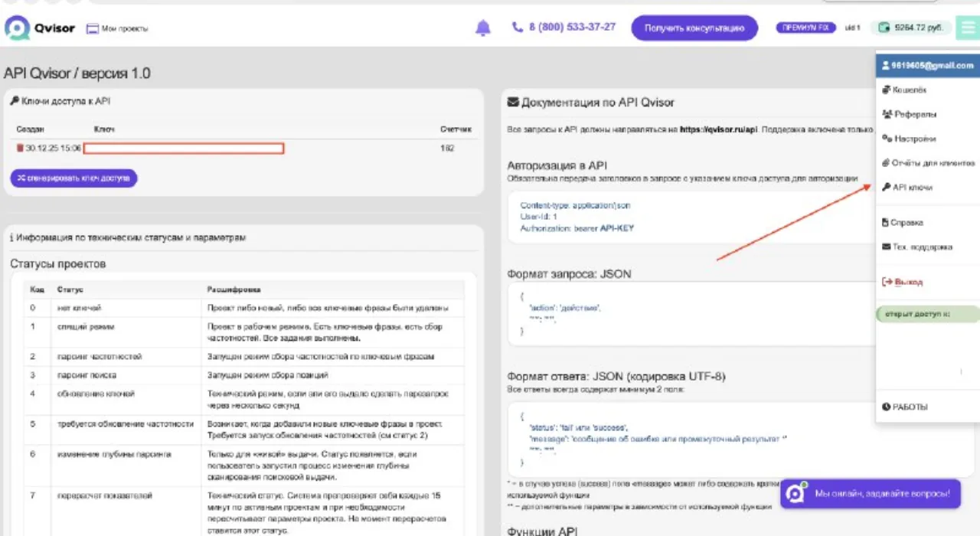980x536 pixels.
Task: Click the 'Authorization: bearer API-KEY' line
Action: (577, 228)
